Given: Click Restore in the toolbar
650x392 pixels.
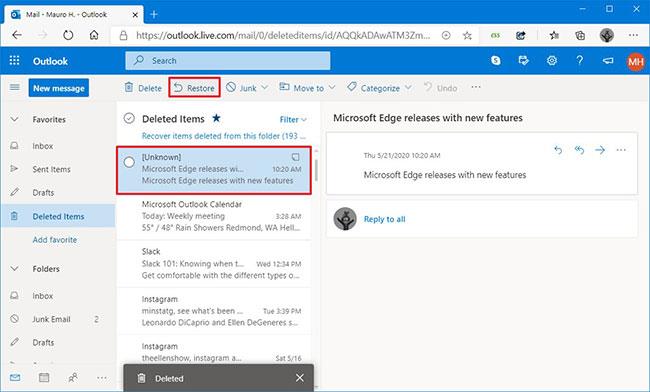Looking at the screenshot, I should click(194, 88).
